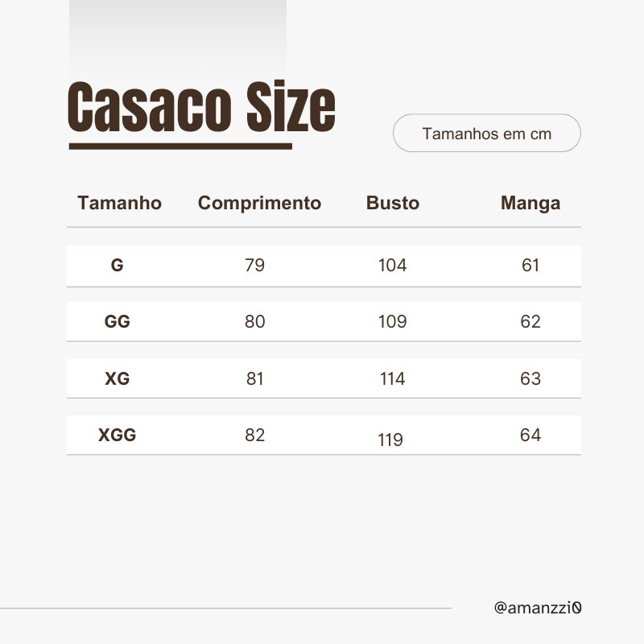Click the brown underline beneath the title
644x644 pixels.
[x=180, y=147]
